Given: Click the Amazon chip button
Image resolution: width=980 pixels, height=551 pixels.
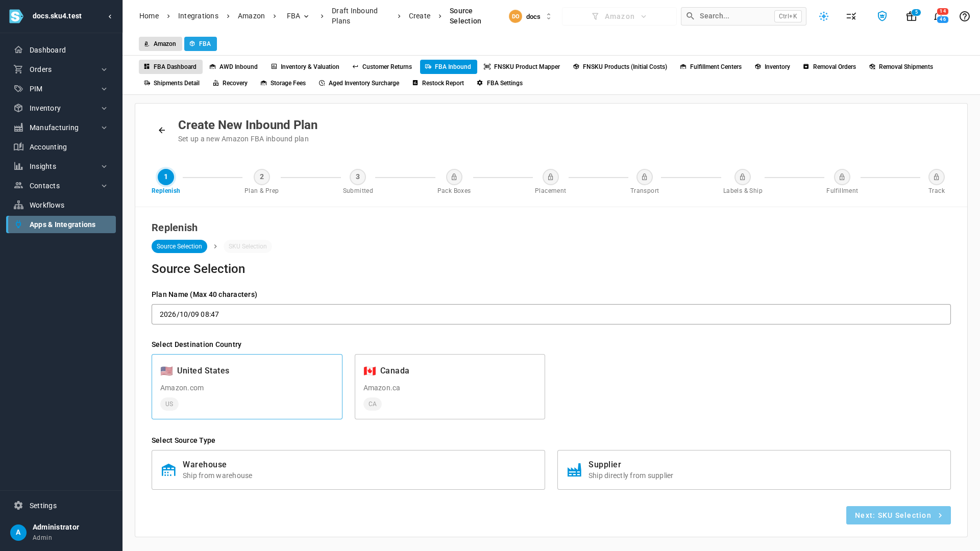Looking at the screenshot, I should [x=160, y=44].
